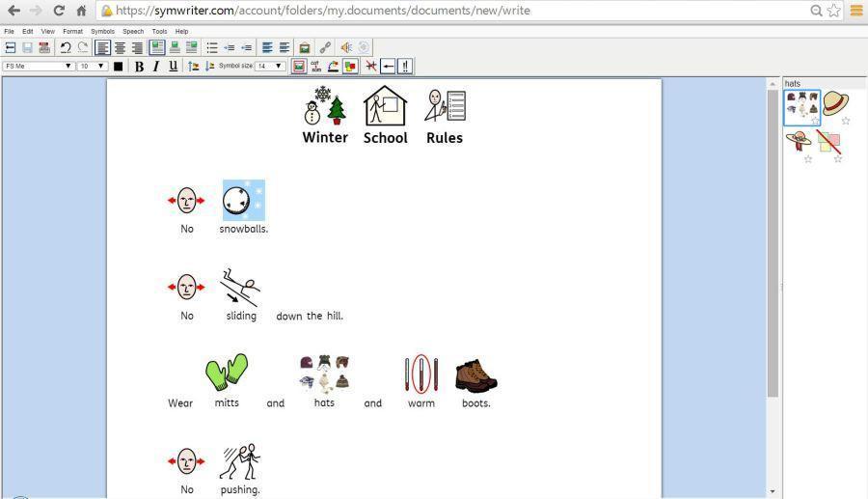Screen dimensions: 868x499
Task: Click the bulleted list icon
Action: tap(212, 47)
